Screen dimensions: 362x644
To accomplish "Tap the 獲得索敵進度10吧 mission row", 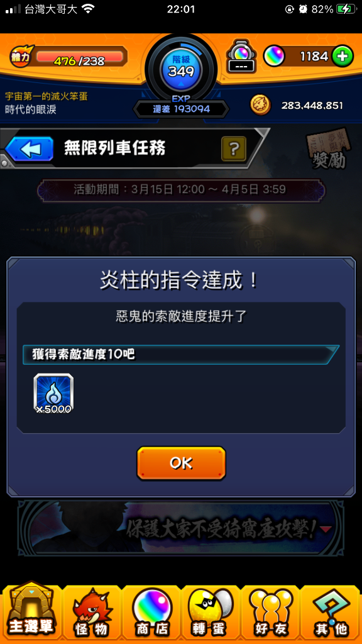I will click(180, 355).
